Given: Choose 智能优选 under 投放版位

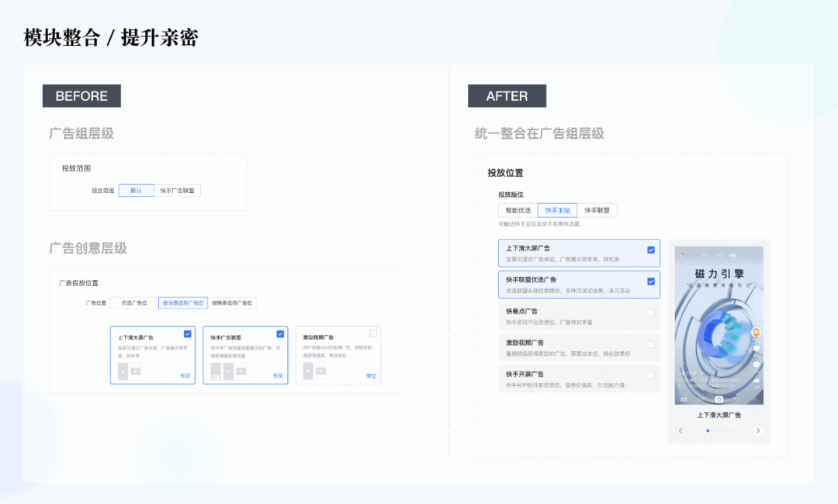Looking at the screenshot, I should coord(518,210).
